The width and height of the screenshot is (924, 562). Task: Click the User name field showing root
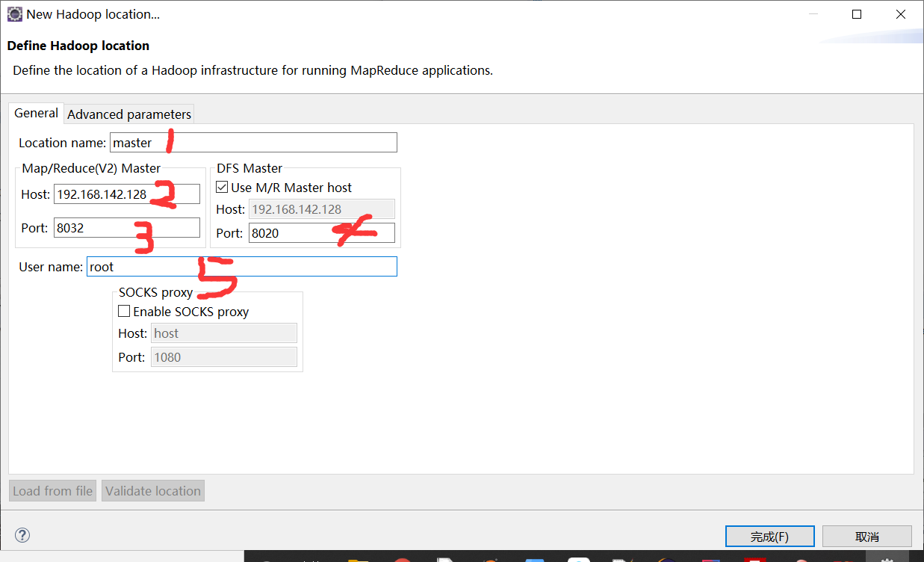point(241,266)
